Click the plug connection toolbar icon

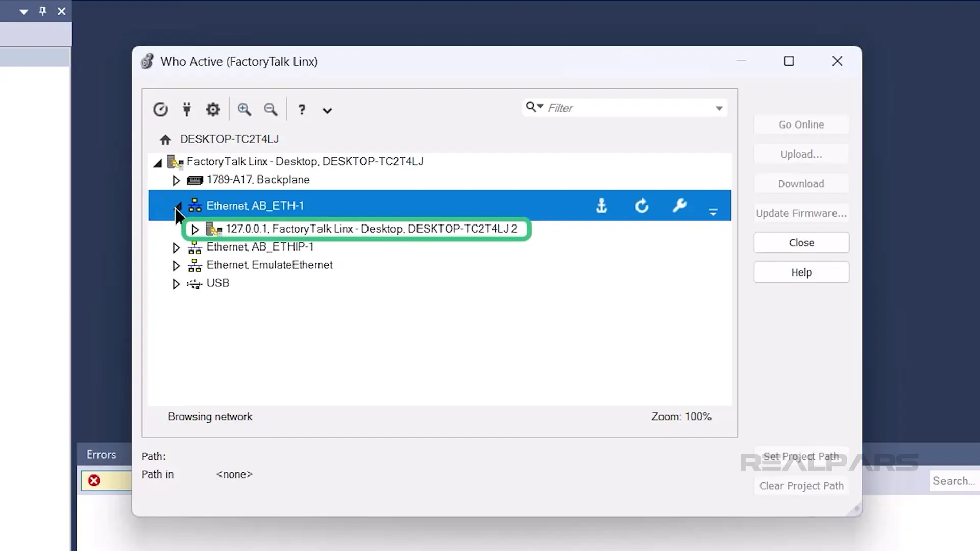187,109
